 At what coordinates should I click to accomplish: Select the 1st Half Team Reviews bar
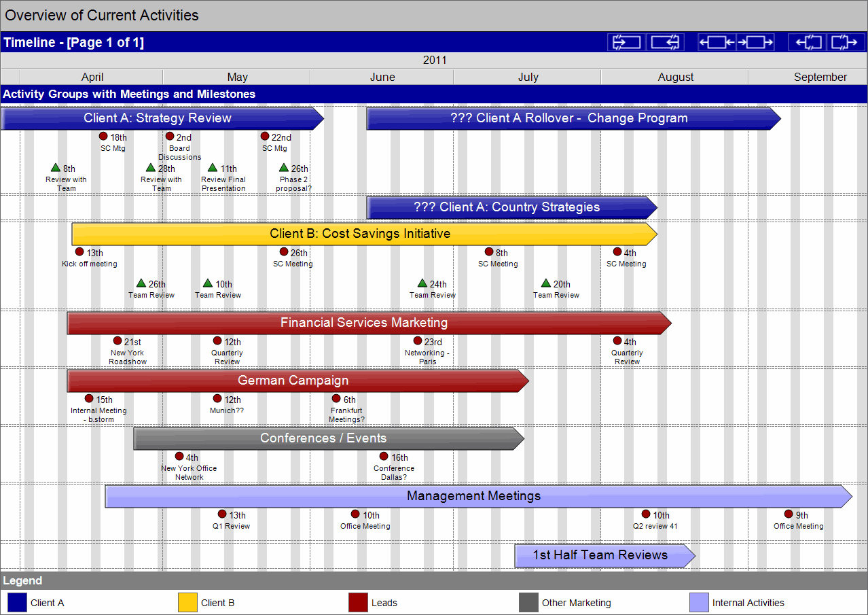pyautogui.click(x=604, y=555)
